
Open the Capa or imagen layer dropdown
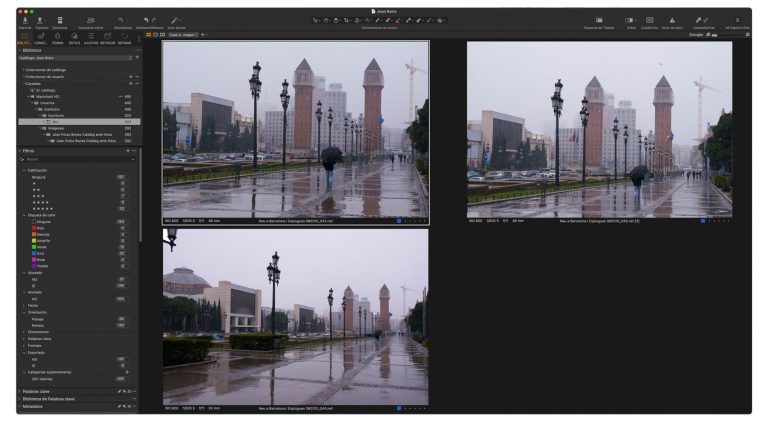coord(183,35)
